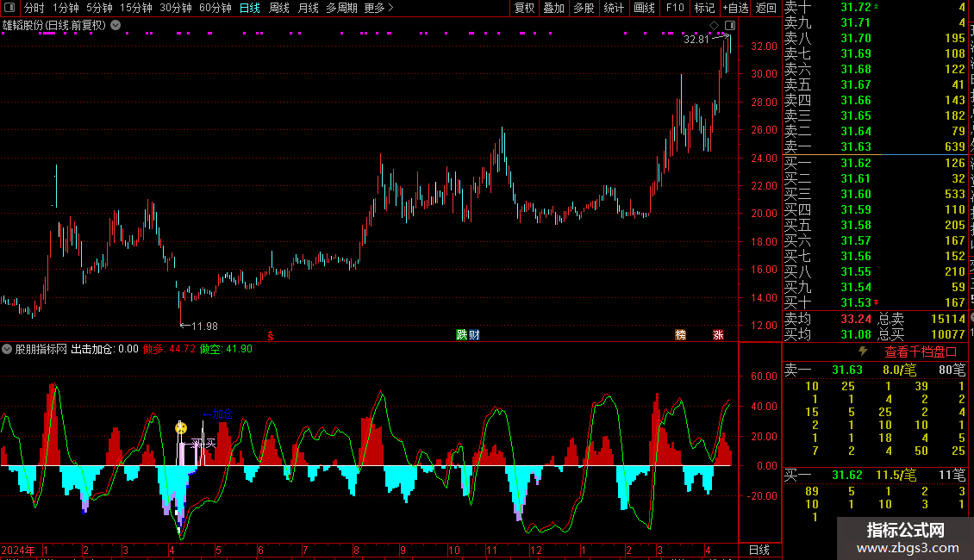Click the 做空 indicator value 41.90

pos(239,349)
